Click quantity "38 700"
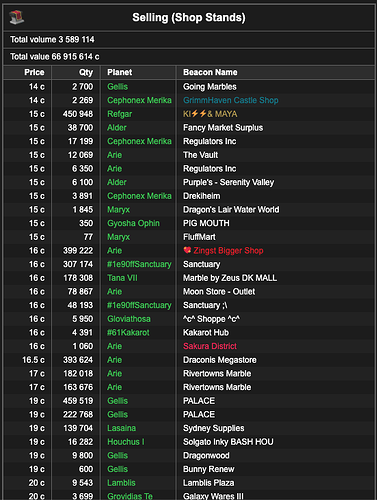The height and width of the screenshot is (500, 377). [80, 128]
